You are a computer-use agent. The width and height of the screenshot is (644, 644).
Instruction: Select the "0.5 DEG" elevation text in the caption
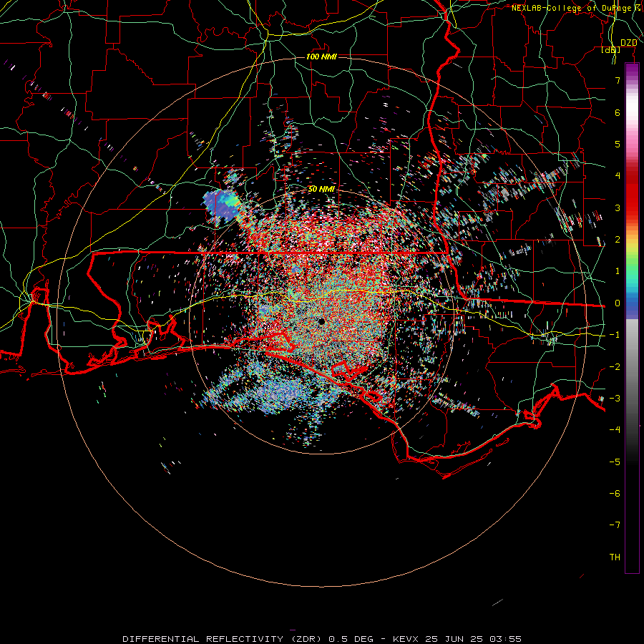(x=351, y=639)
